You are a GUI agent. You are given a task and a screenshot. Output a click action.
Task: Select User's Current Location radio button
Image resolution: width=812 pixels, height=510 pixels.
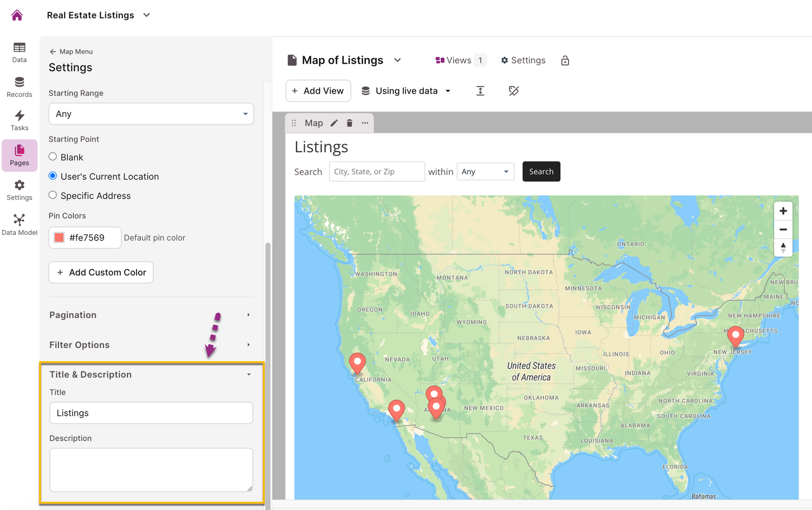point(53,176)
